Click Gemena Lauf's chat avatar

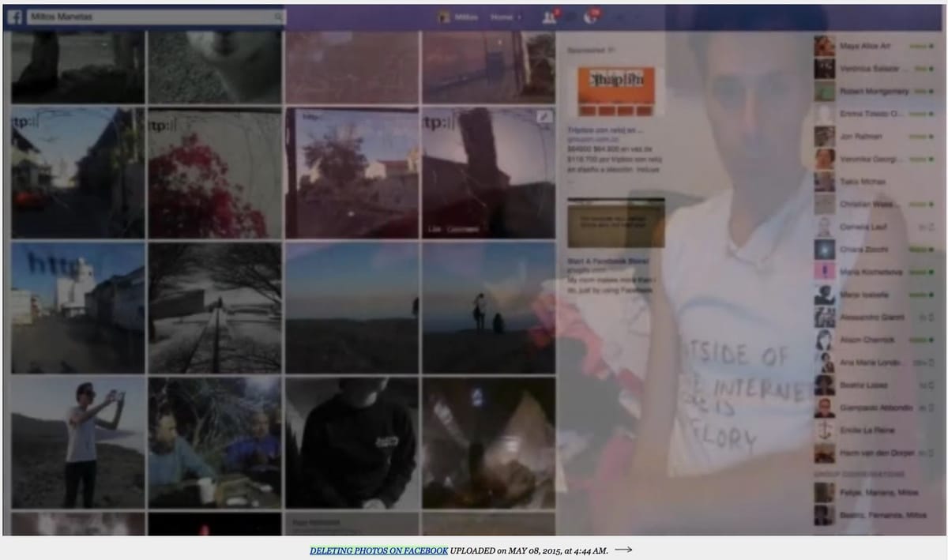click(x=825, y=227)
